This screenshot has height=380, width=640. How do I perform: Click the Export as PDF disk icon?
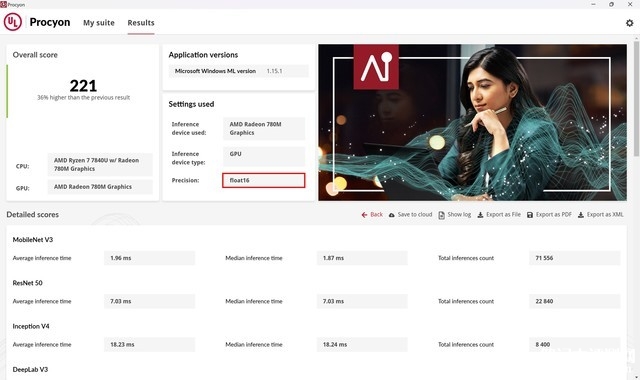click(x=530, y=215)
